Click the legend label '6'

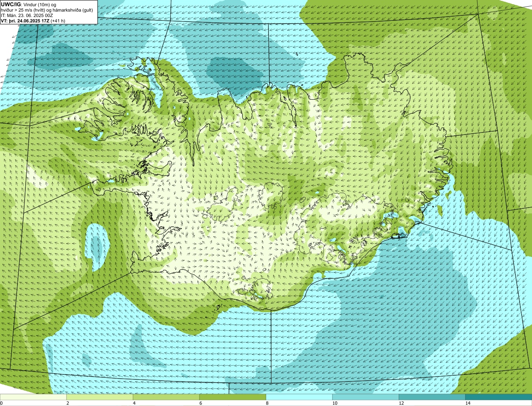200,403
